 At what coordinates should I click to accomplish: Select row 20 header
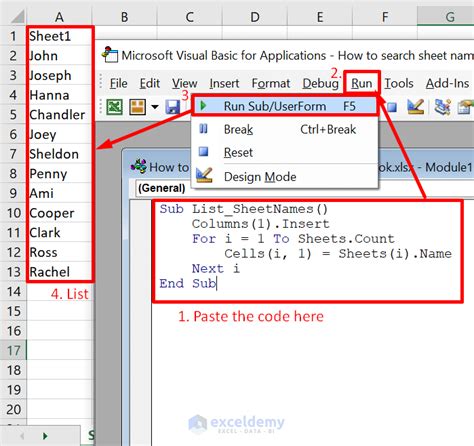13,410
